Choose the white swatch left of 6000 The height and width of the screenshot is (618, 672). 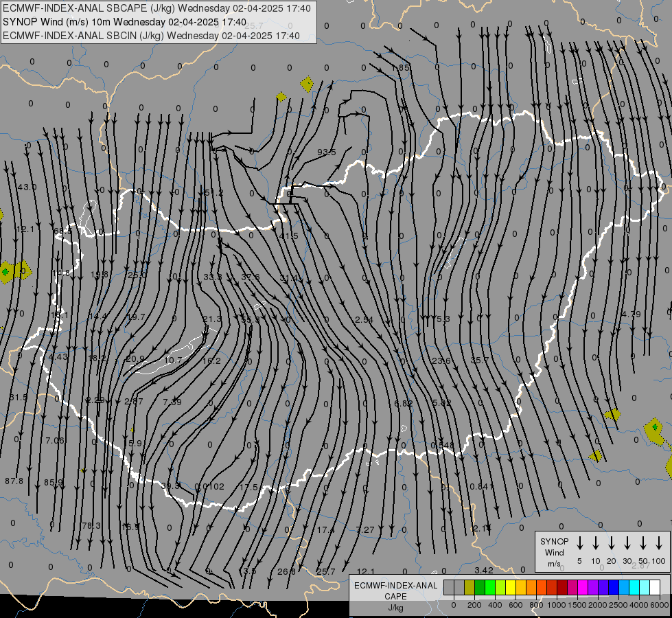point(655,588)
